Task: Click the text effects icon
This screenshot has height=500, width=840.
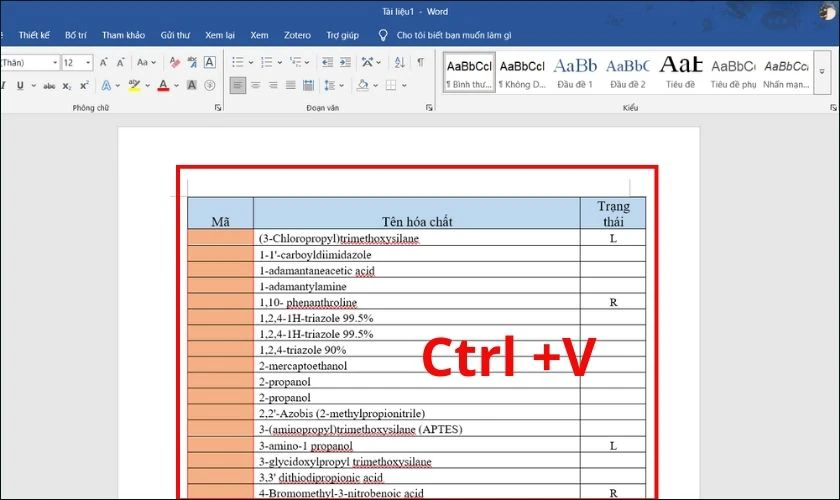Action: click(x=106, y=85)
